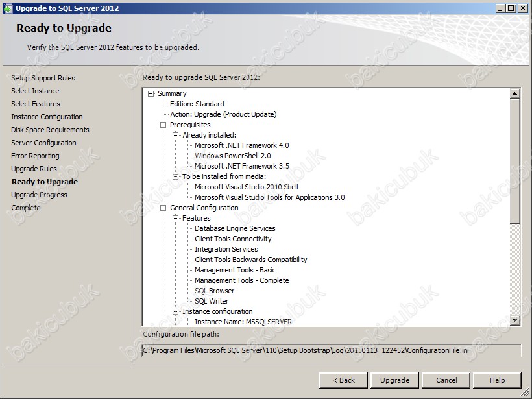Select the Ready to Upgrade step in sidebar
The height and width of the screenshot is (399, 532).
pyautogui.click(x=45, y=182)
